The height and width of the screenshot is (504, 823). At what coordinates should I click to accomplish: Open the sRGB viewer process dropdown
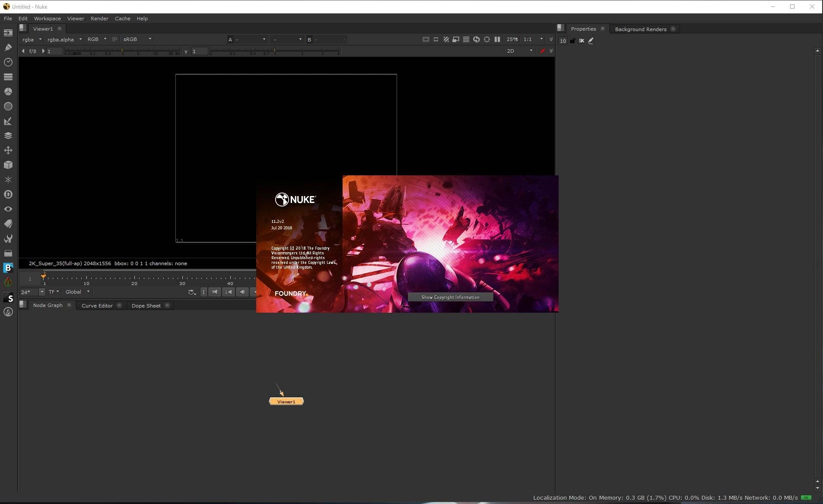point(137,39)
